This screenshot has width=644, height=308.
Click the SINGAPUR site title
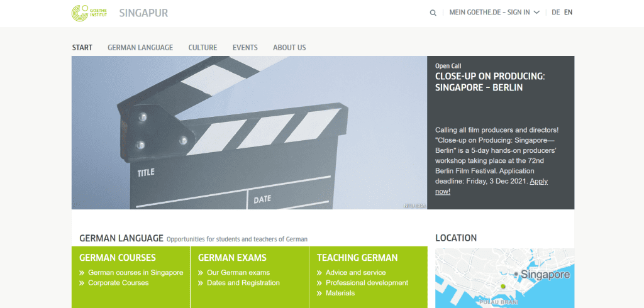pos(144,13)
